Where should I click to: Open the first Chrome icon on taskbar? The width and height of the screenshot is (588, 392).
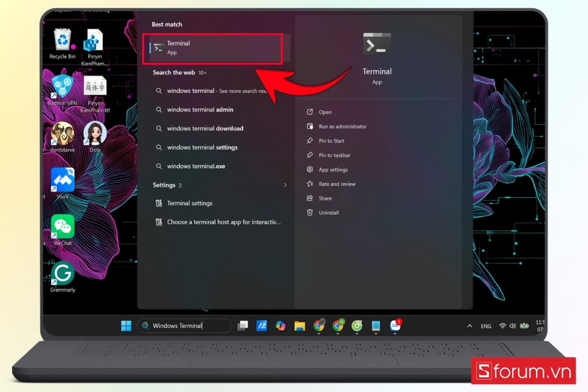319,326
